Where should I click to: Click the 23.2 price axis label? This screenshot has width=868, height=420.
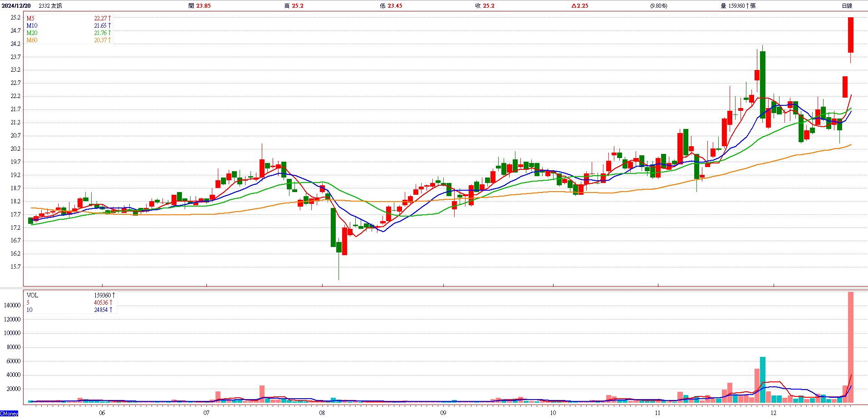tap(15, 70)
